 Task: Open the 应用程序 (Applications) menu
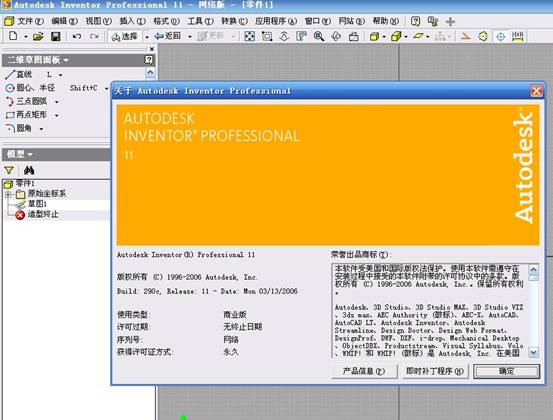[276, 21]
